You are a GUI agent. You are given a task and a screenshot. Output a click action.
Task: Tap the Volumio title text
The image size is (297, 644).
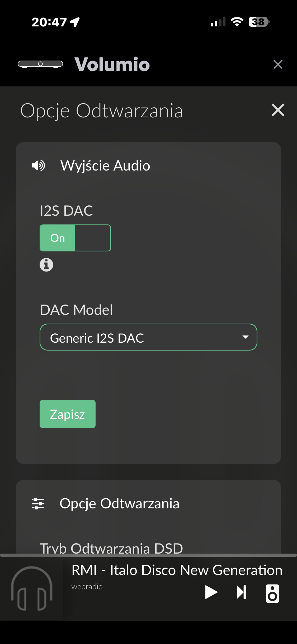point(112,64)
